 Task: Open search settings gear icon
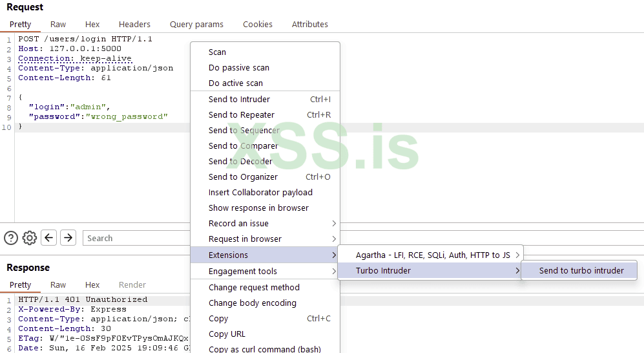click(30, 238)
